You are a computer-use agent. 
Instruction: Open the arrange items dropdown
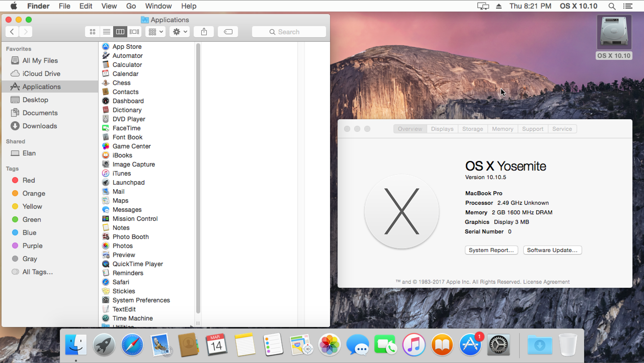(x=155, y=31)
